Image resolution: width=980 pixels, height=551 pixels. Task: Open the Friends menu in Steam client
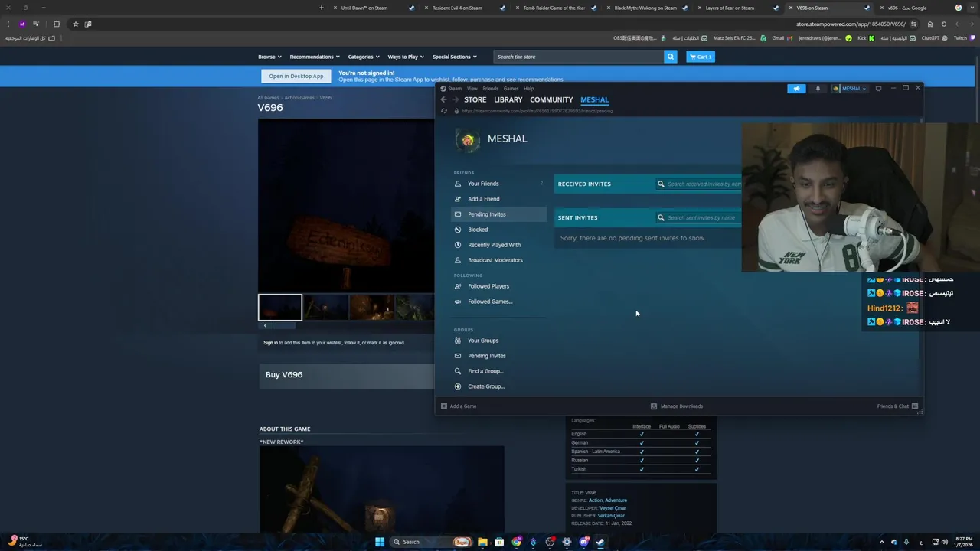point(490,89)
